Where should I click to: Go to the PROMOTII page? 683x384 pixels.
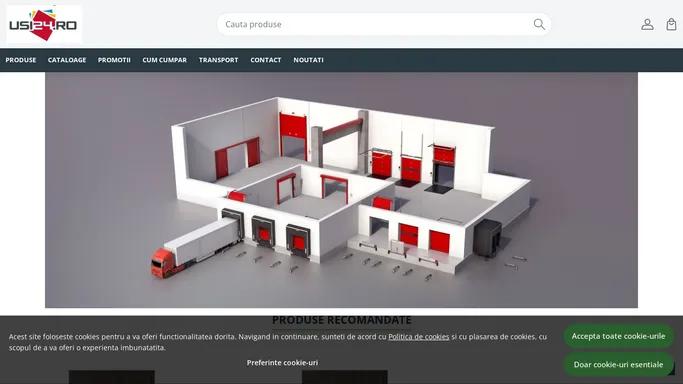(114, 60)
